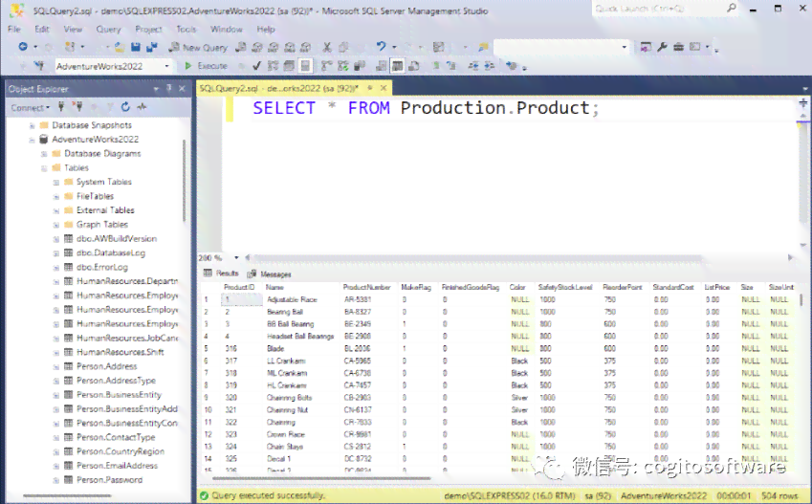This screenshot has width=812, height=504.
Task: Close the Object Explorer panel
Action: tap(182, 89)
